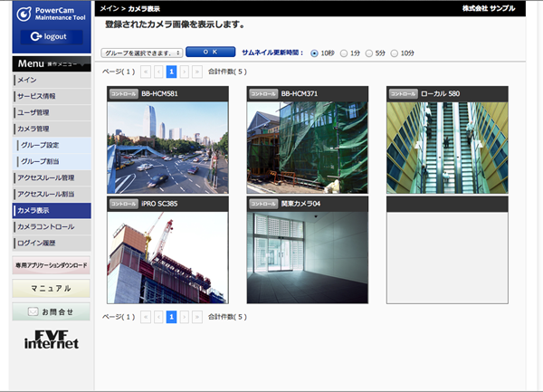543x392 pixels.
Task: Click the FVF internet logo
Action: coord(51,339)
